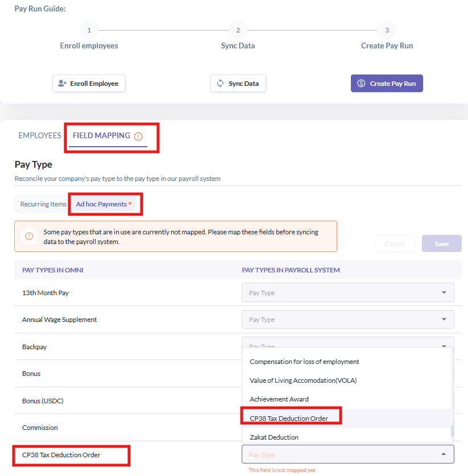This screenshot has height=476, width=468.
Task: Click the Cancel button
Action: point(395,243)
